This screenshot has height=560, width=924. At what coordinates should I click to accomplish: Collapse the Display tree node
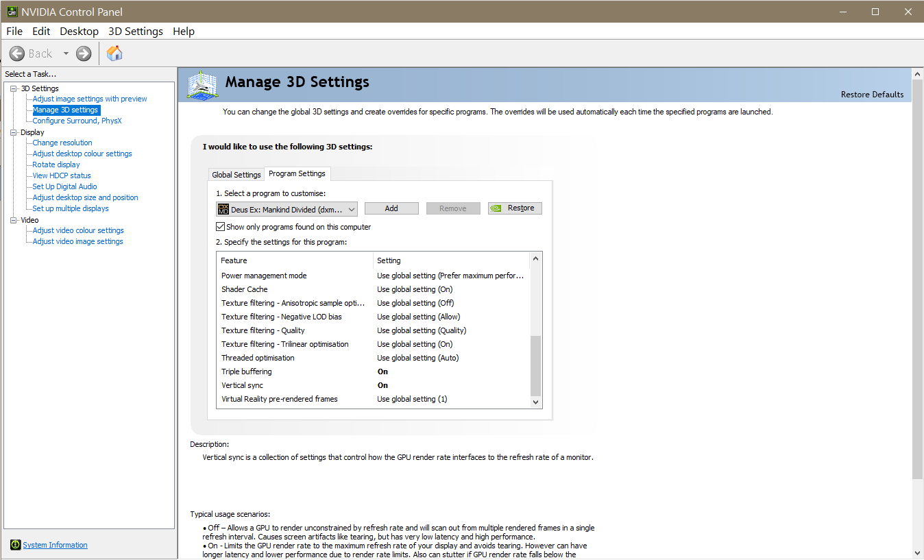coord(14,132)
